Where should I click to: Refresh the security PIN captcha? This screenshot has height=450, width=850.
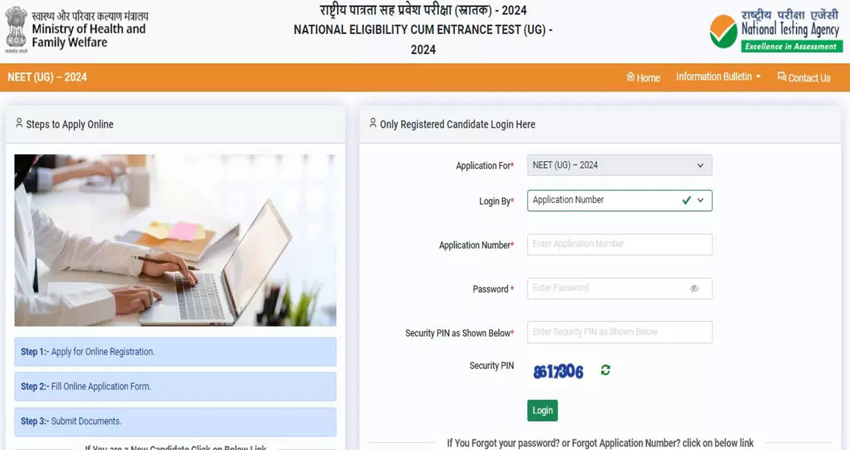pos(606,370)
